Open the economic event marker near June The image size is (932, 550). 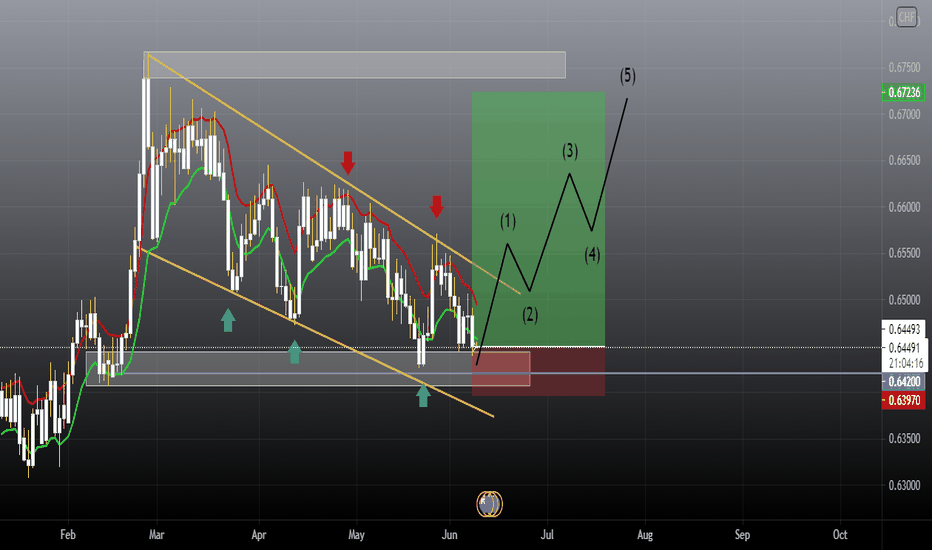[490, 504]
